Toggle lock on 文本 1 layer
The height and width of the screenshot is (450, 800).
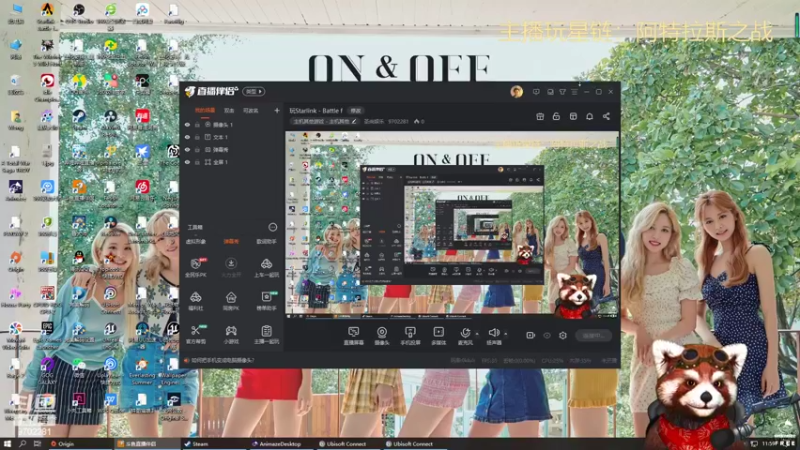tap(197, 137)
